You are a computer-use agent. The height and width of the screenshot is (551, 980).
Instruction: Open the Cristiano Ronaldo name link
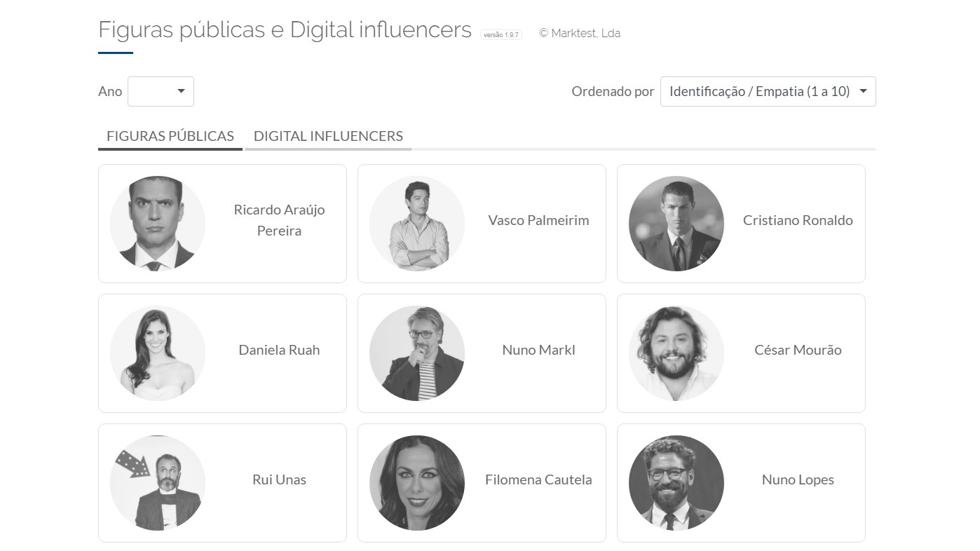tap(798, 220)
